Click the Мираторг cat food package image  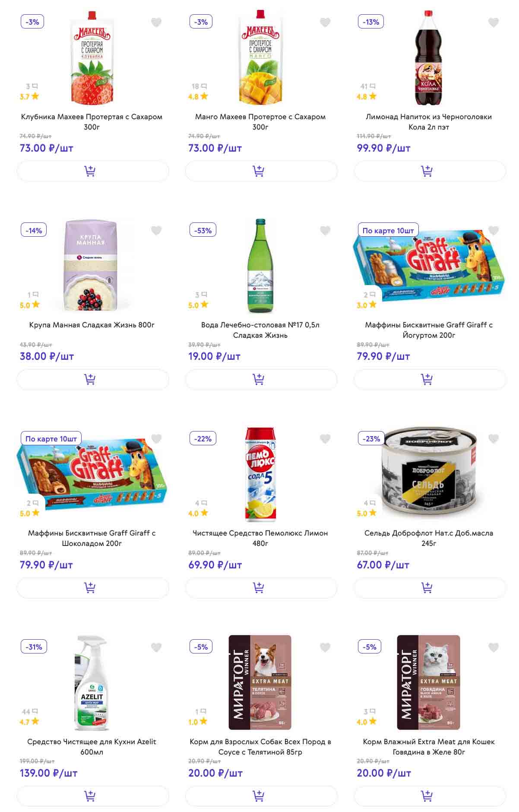click(428, 682)
